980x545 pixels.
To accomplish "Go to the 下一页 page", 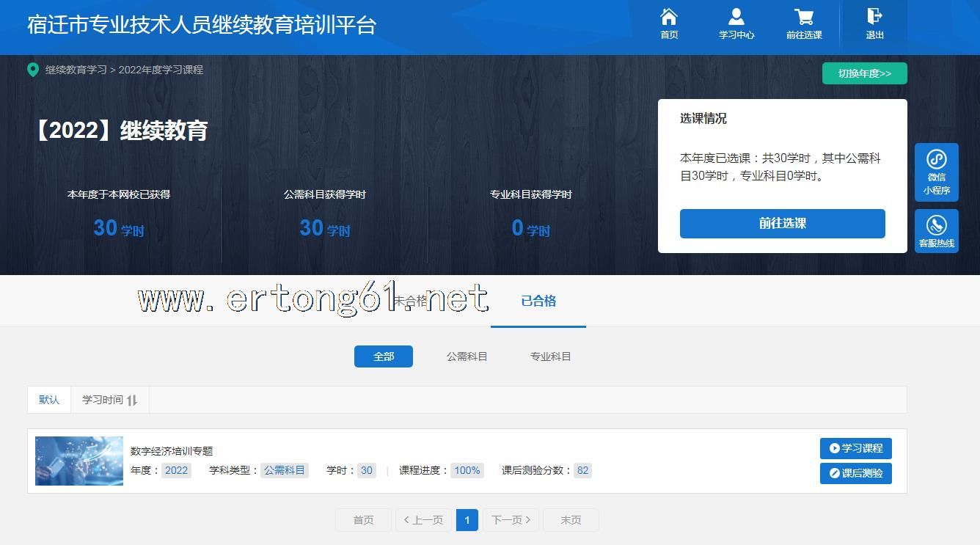I will [511, 520].
